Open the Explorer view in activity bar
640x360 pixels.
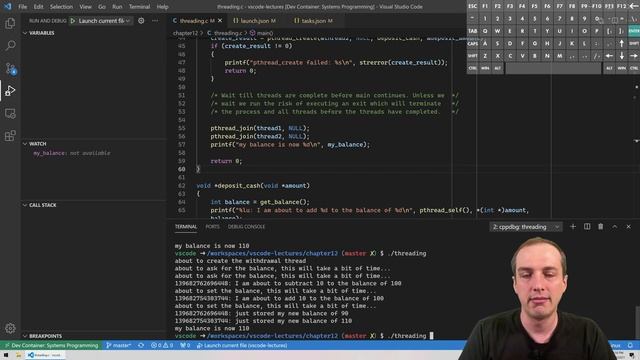click(10, 23)
